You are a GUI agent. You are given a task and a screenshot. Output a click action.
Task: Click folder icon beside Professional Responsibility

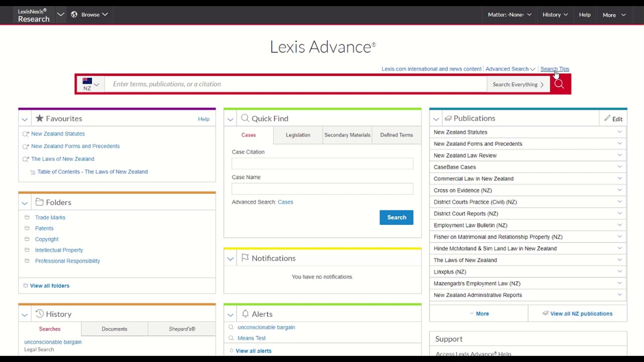(x=27, y=261)
